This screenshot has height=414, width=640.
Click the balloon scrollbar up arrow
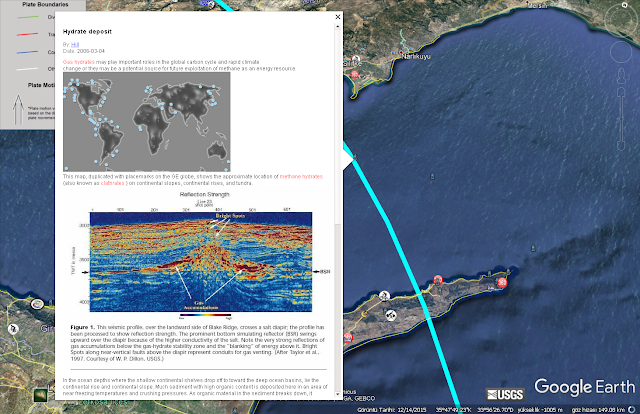click(x=338, y=27)
